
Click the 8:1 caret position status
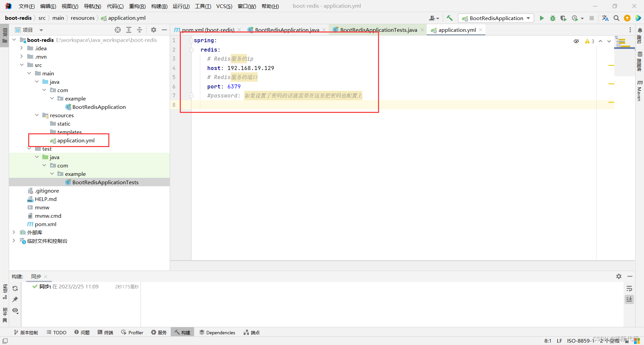pos(548,341)
